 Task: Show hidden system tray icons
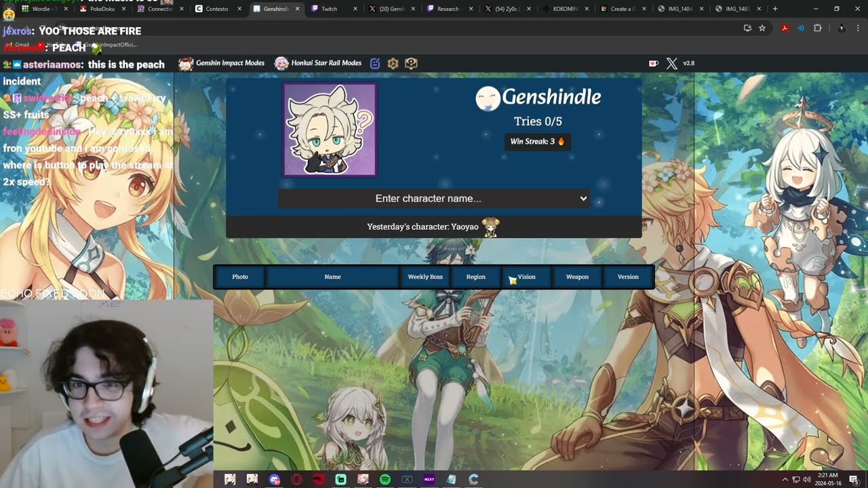pos(785,479)
